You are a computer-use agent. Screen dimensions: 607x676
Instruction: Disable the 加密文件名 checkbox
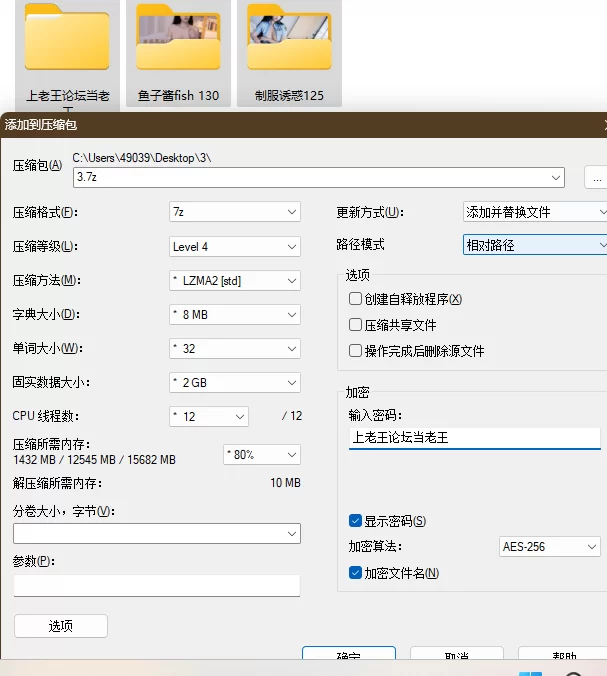355,573
